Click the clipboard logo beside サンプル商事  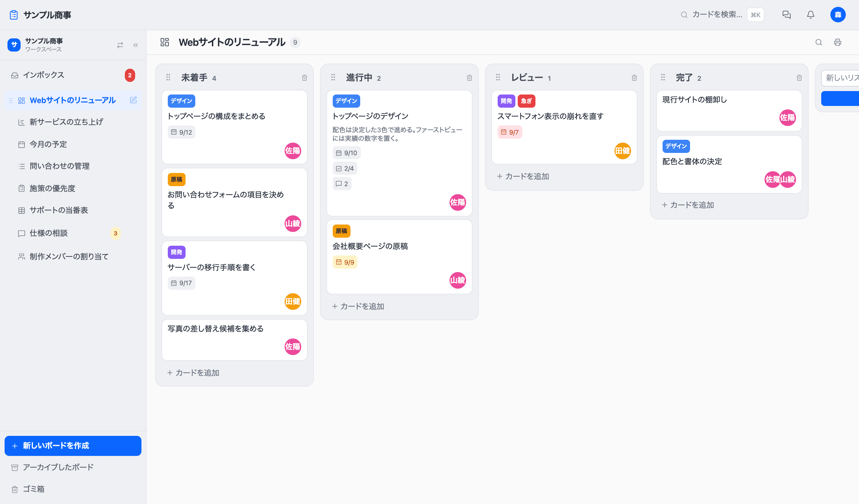tap(14, 15)
